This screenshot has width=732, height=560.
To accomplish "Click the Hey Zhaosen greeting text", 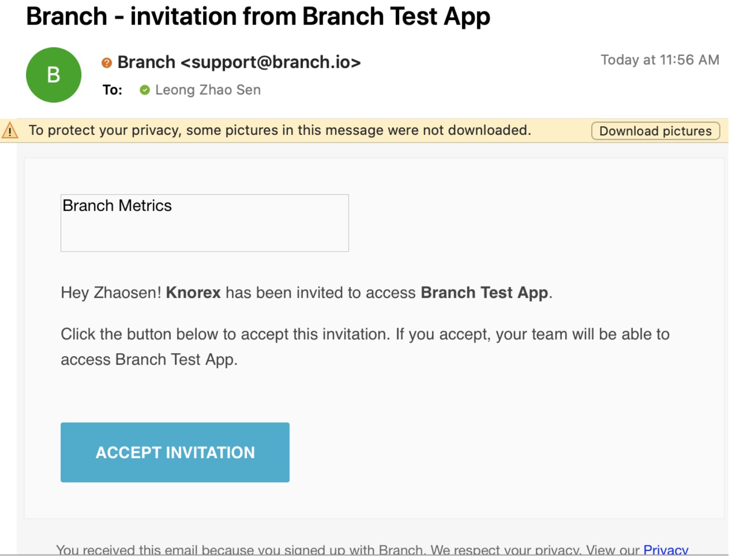I will [x=111, y=293].
